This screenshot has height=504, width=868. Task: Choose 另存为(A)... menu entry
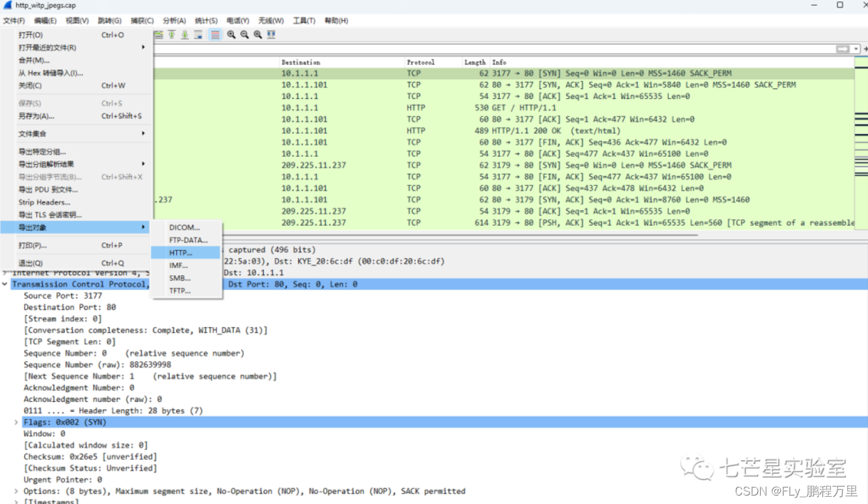(x=75, y=116)
